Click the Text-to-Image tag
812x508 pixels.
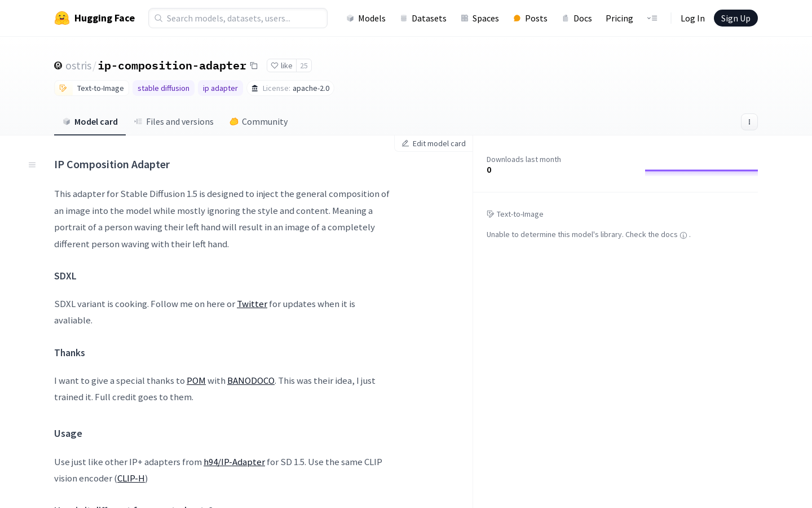[x=92, y=88]
